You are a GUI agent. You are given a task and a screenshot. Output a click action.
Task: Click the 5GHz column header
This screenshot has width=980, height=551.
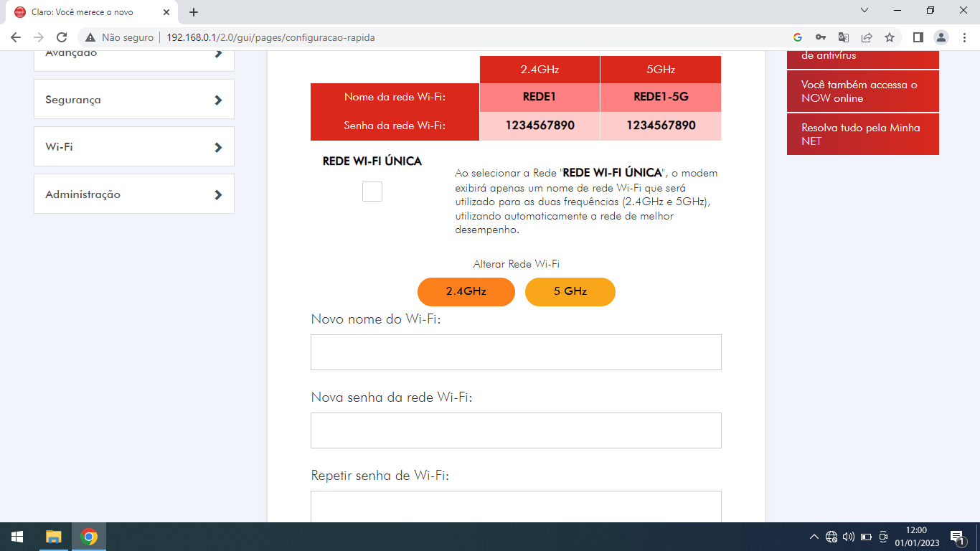[661, 70]
